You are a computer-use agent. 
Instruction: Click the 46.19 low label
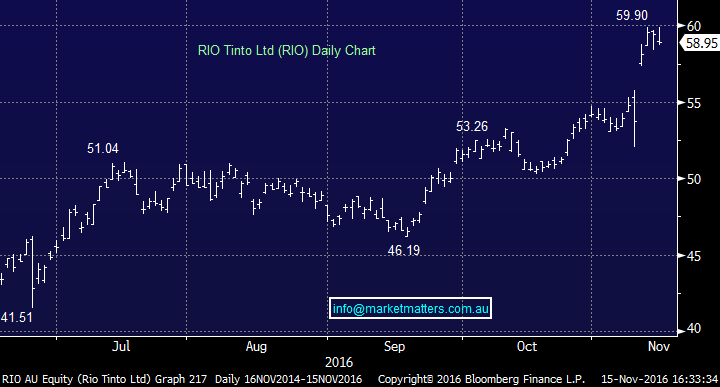(404, 250)
